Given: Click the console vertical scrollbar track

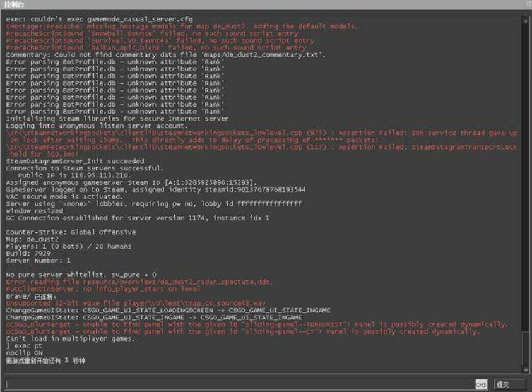Looking at the screenshot, I should (525, 189).
